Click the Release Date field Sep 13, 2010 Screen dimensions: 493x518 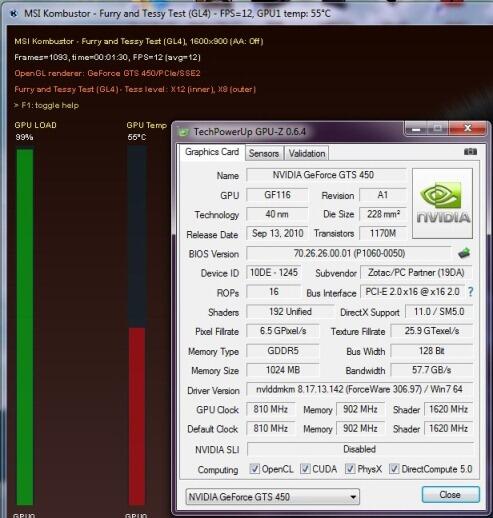tap(277, 233)
